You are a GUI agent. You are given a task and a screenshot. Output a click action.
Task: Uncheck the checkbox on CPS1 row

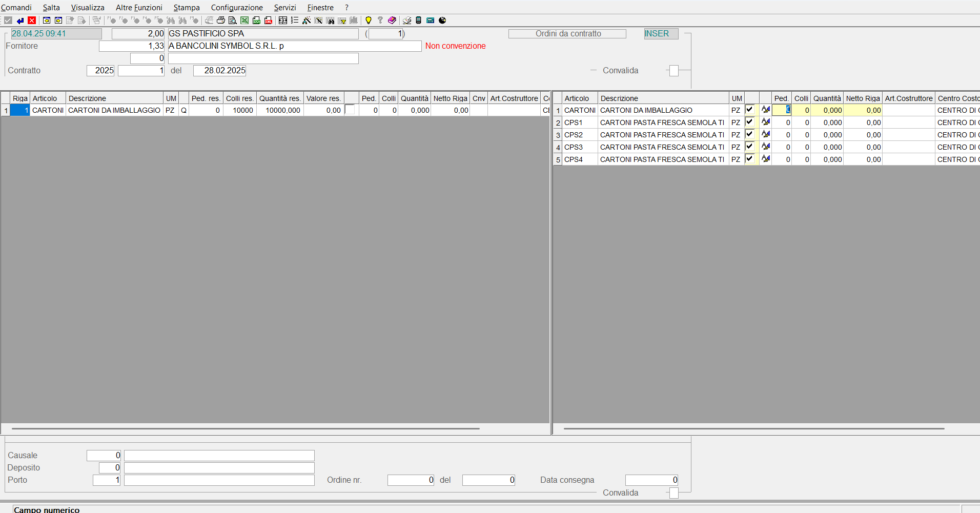pyautogui.click(x=750, y=122)
